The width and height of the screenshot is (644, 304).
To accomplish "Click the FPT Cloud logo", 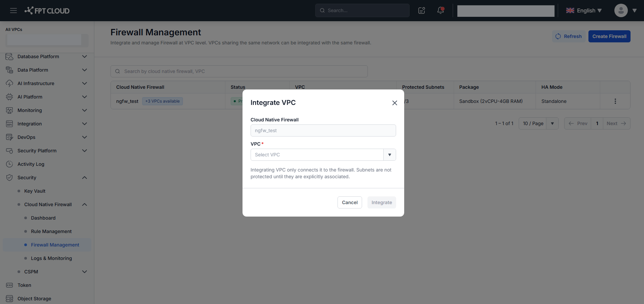I will (47, 11).
